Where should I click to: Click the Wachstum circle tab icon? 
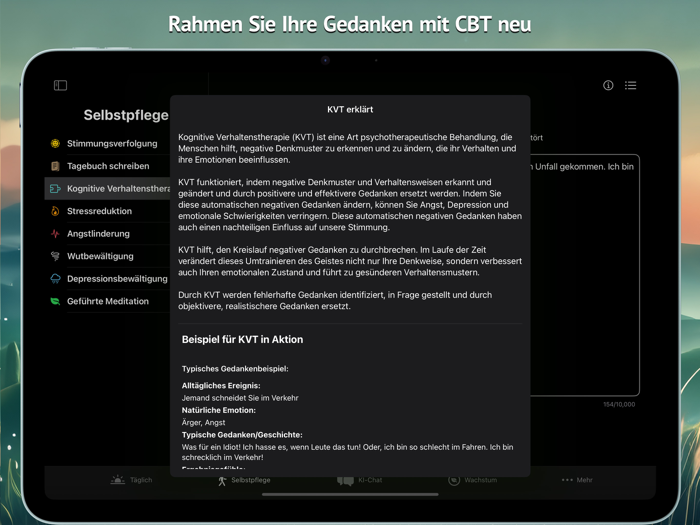(454, 480)
